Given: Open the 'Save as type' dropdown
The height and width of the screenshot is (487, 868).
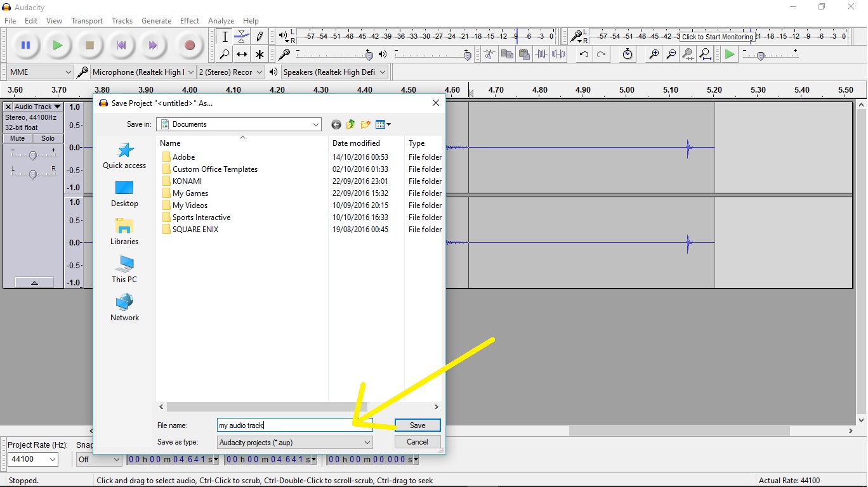Looking at the screenshot, I should coord(295,443).
